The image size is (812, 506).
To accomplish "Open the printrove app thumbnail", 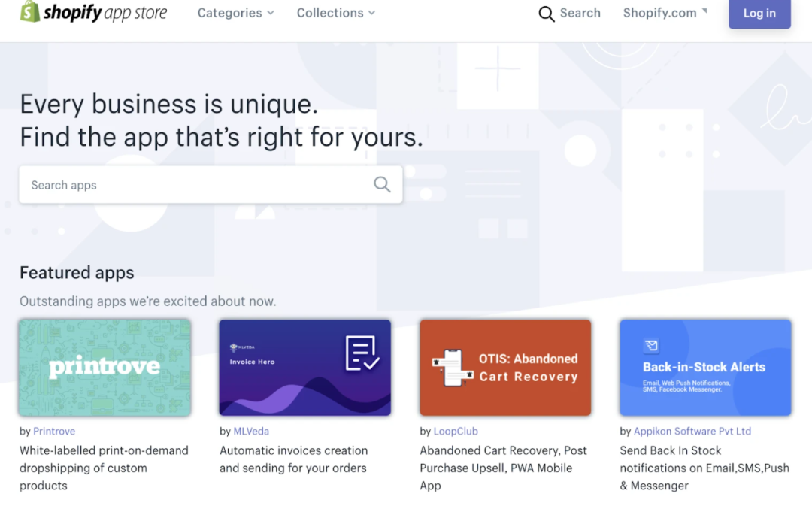I will pos(105,368).
